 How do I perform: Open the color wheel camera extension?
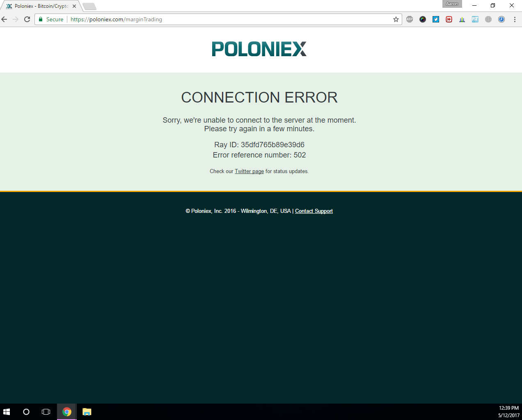pos(423,19)
